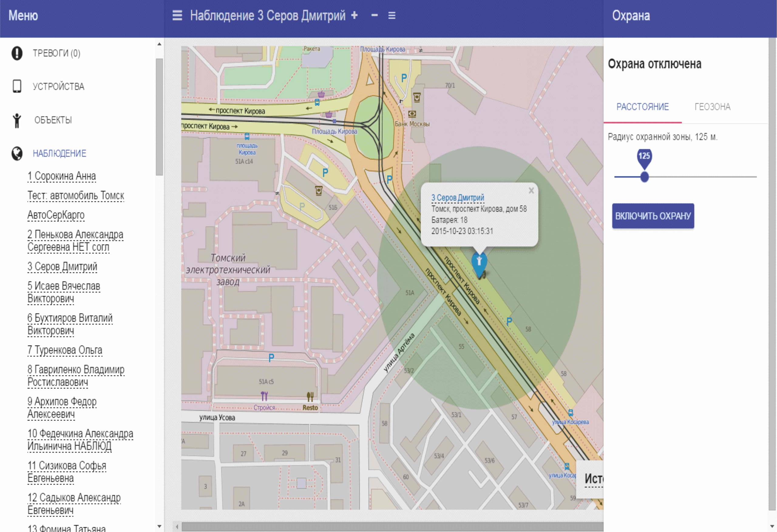Open 3 Серов Дмитрий link in popup
777x532 pixels.
457,198
